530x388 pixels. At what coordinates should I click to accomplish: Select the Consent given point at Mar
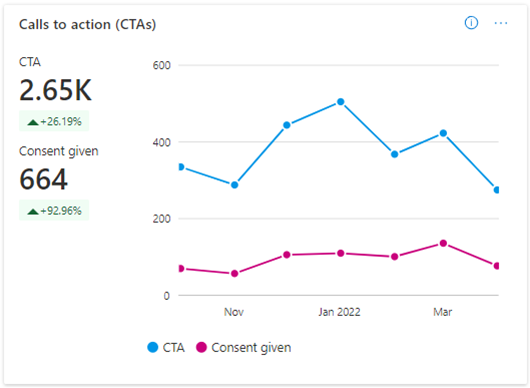click(x=443, y=243)
